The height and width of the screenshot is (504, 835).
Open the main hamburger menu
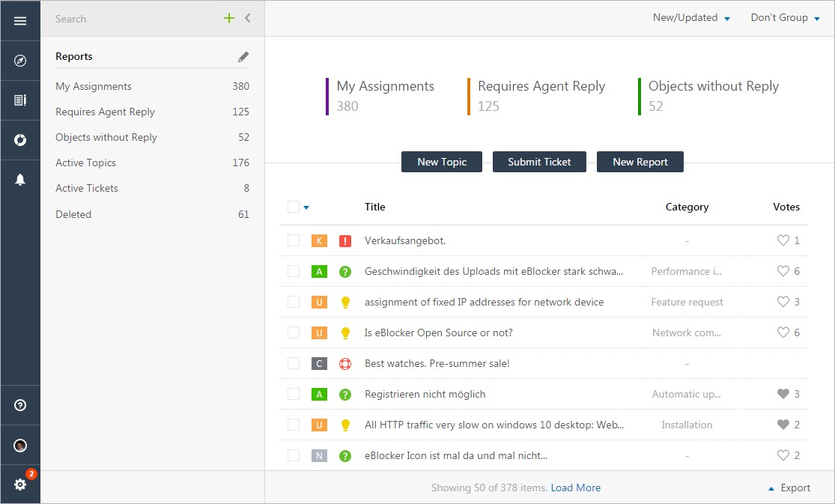click(20, 20)
